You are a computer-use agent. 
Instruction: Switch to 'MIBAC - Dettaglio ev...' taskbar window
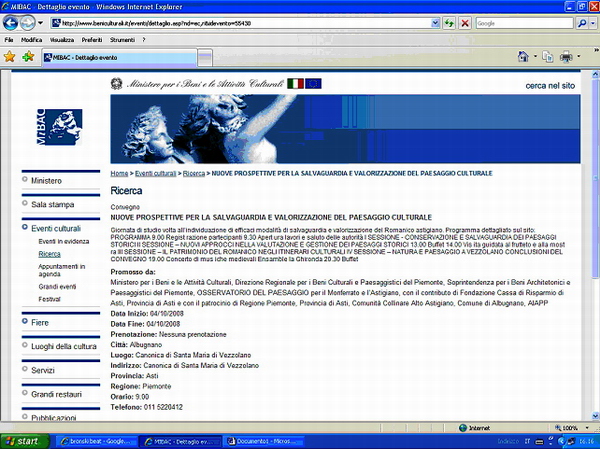click(179, 441)
